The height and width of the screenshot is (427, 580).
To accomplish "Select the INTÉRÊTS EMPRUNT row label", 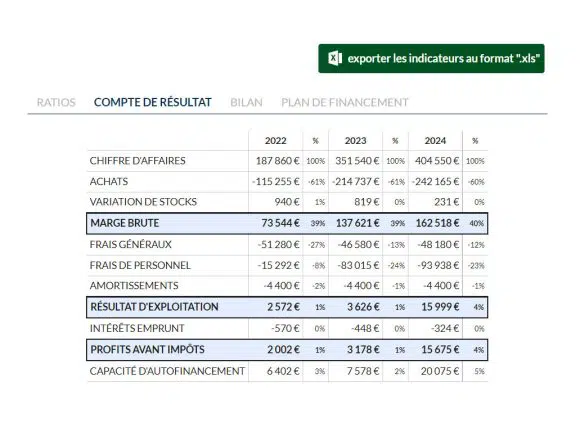I will pos(137,328).
